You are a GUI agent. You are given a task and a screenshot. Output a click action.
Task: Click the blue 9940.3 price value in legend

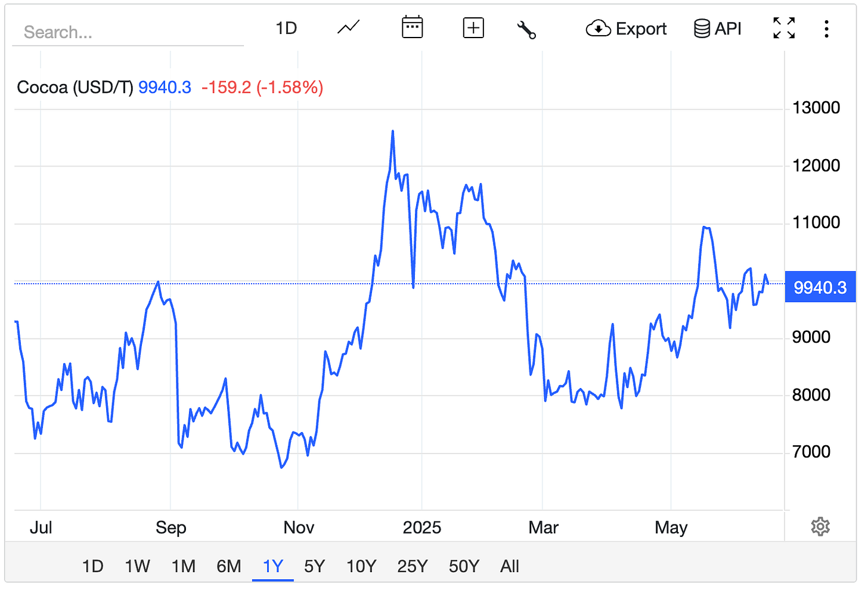click(165, 88)
